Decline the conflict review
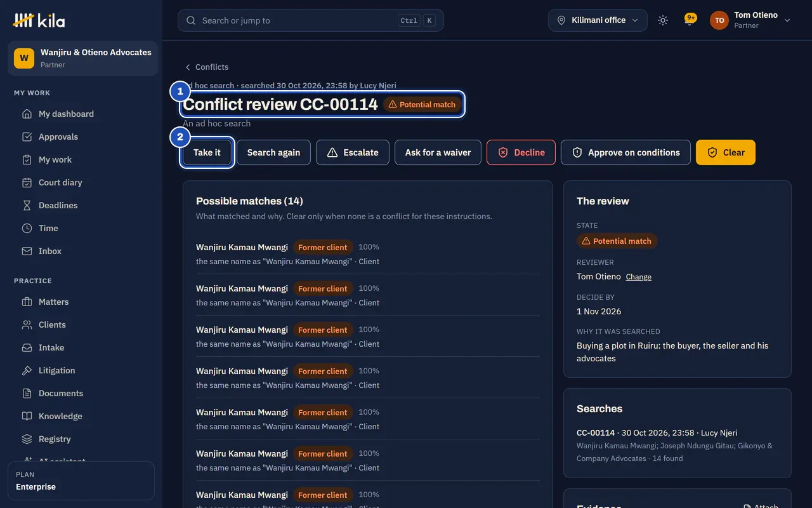812x508 pixels. pyautogui.click(x=521, y=152)
